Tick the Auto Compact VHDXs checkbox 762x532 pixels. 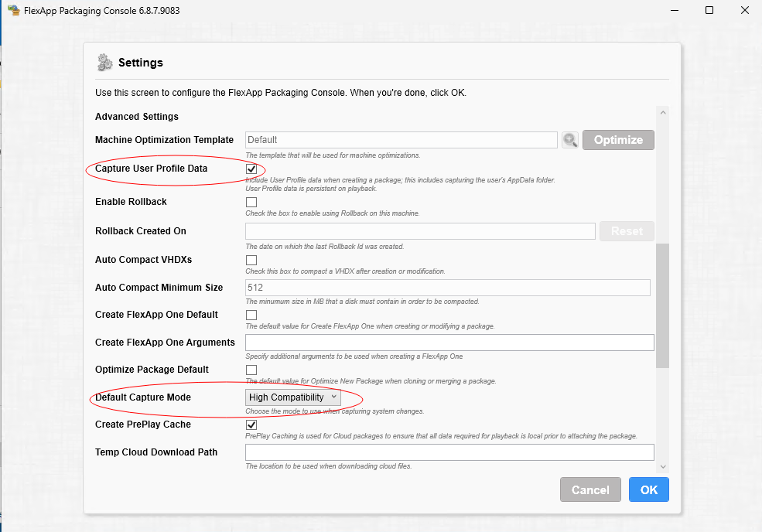[251, 260]
